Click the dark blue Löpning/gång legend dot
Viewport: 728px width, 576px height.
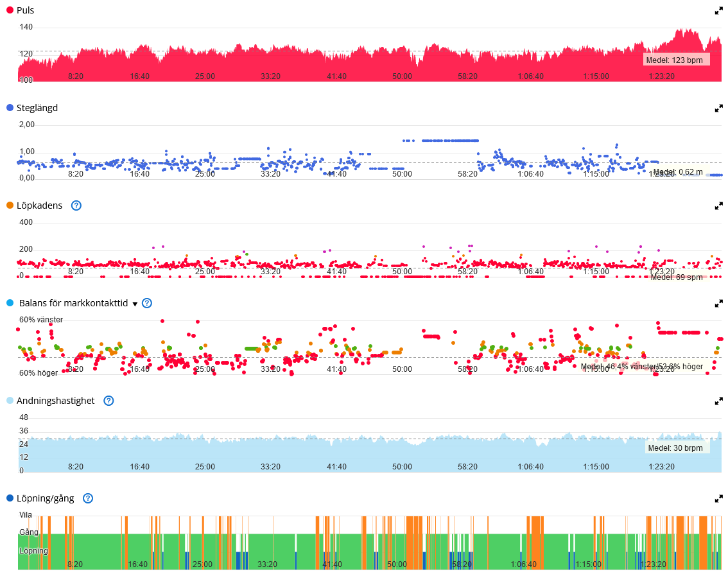pyautogui.click(x=10, y=498)
